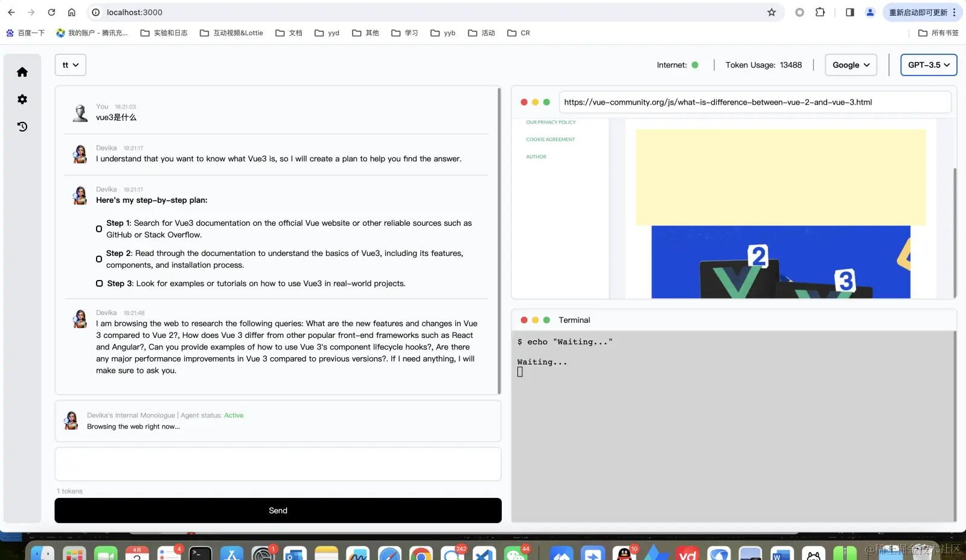Open the browser home page icon
Viewport: 966px width, 560px height.
click(x=71, y=12)
